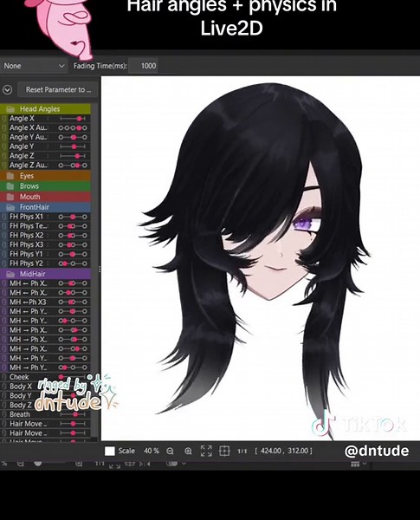Click the circled chevron collapse icon
The height and width of the screenshot is (520, 420).
7,89
